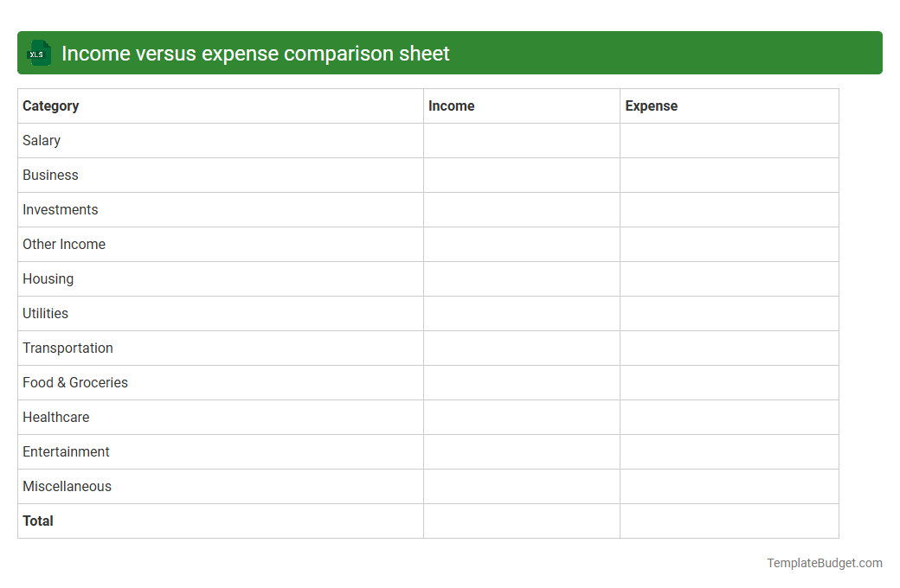Click the Expense cell in the Total row
Viewport: 900px width, 588px height.
point(729,521)
